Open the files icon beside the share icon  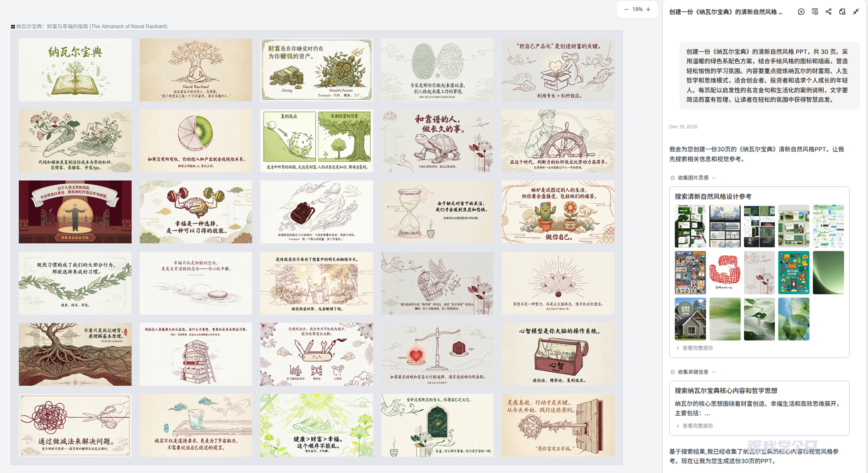coord(842,12)
